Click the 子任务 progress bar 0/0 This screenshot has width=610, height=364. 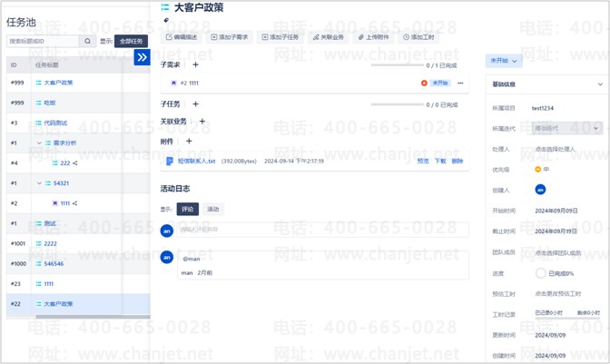(x=397, y=104)
